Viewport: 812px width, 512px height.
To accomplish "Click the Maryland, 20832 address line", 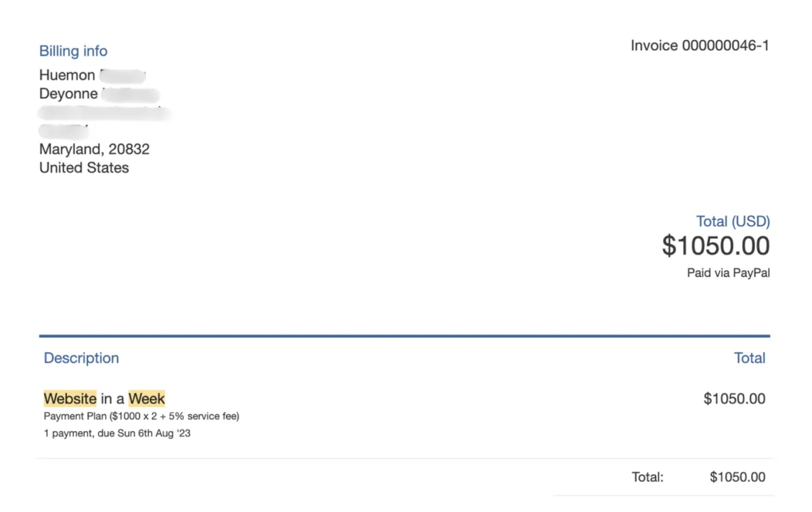I will coord(94,149).
